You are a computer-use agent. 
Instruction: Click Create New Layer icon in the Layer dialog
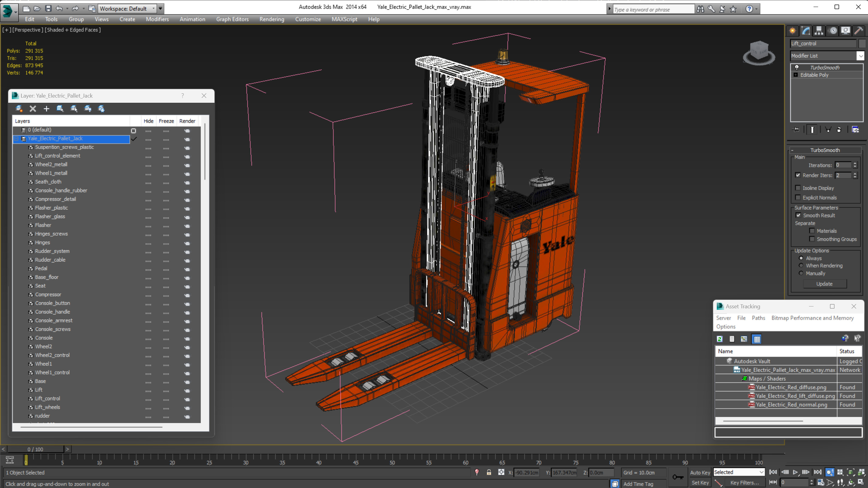[19, 109]
